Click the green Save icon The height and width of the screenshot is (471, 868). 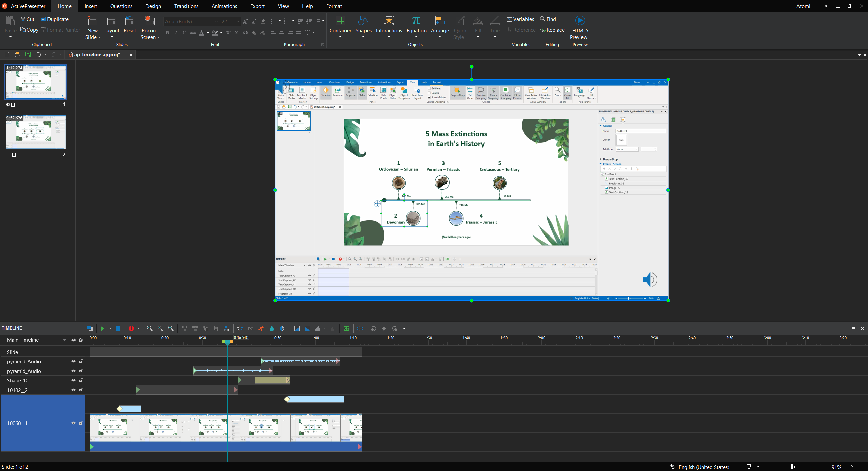[28, 54]
